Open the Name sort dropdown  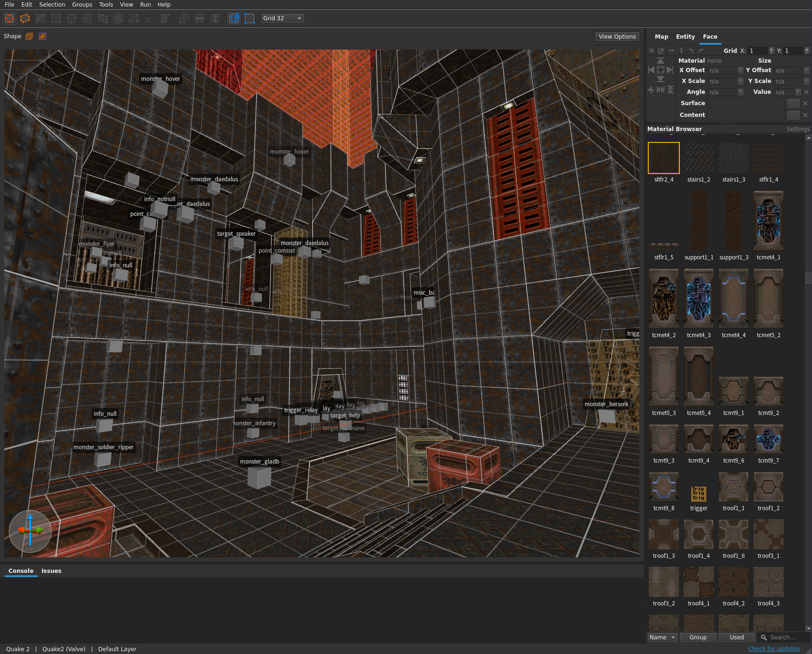click(x=662, y=637)
